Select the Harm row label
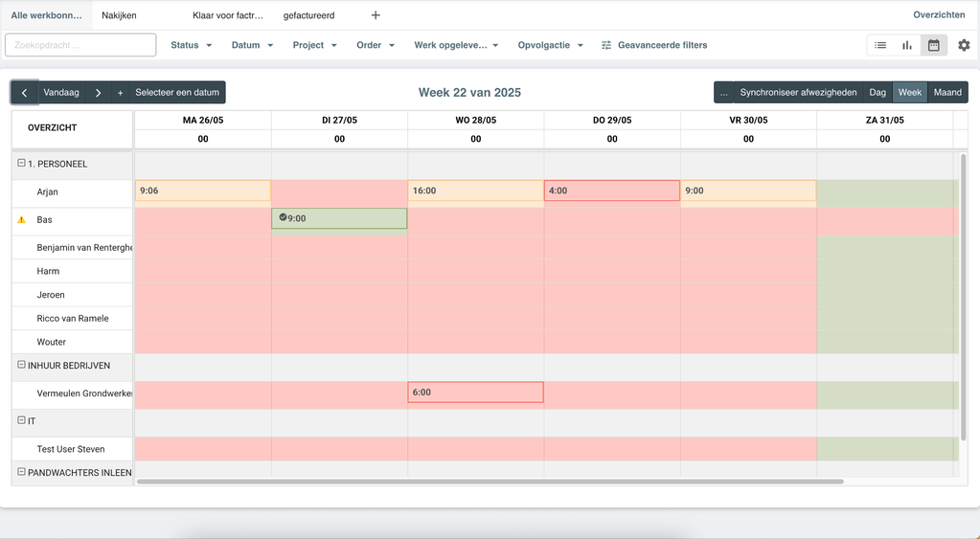Screen dimensions: 980x539 [x=48, y=271]
